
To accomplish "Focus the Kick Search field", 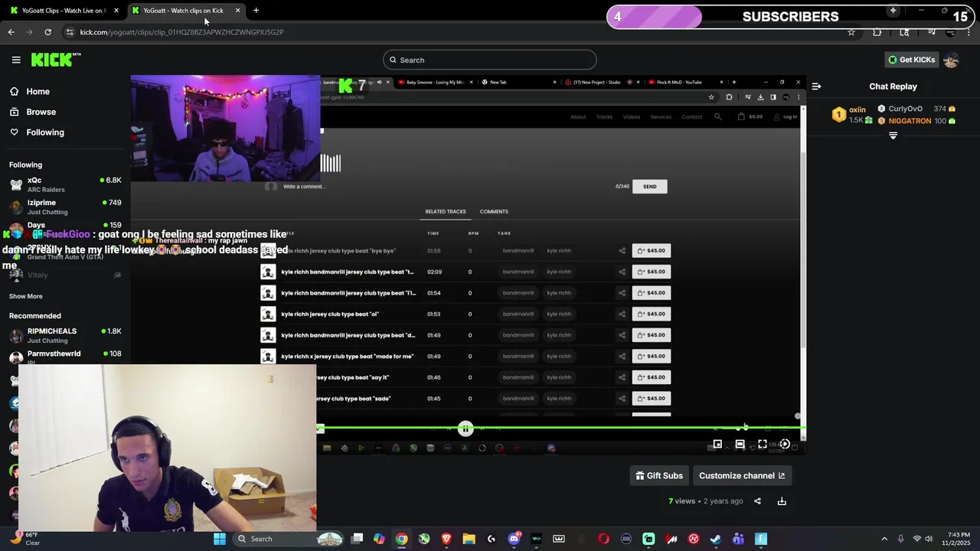I will [x=490, y=60].
